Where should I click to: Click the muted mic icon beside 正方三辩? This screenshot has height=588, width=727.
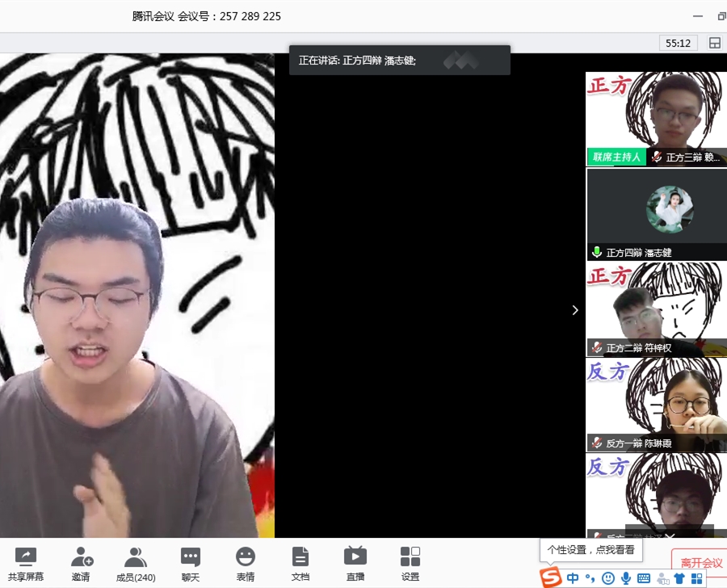tap(657, 157)
